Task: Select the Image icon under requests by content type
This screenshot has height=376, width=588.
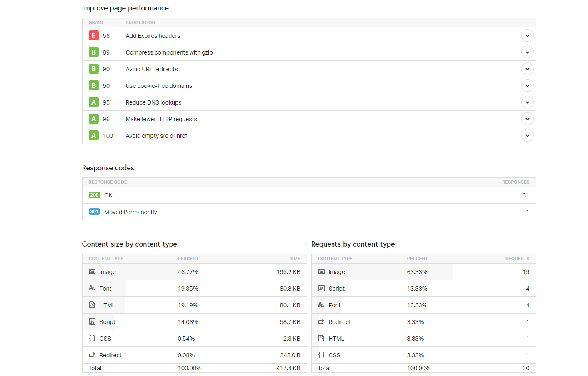Action: 321,271
